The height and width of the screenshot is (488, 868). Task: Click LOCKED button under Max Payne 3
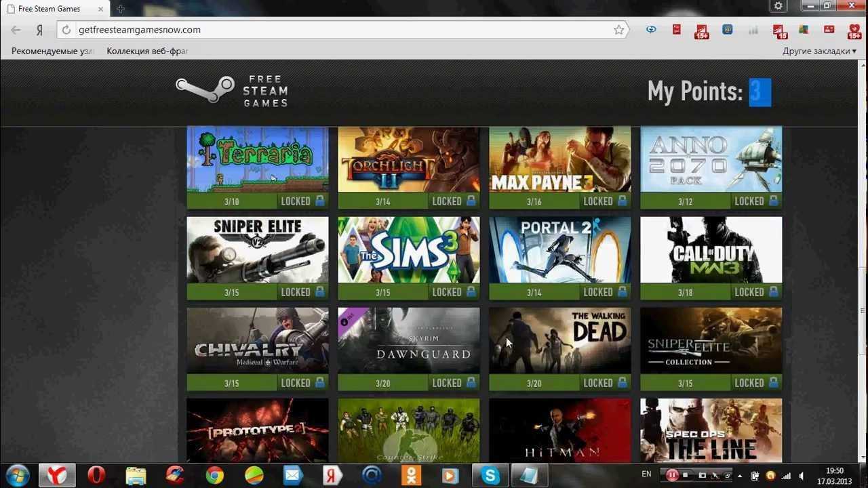click(x=606, y=201)
